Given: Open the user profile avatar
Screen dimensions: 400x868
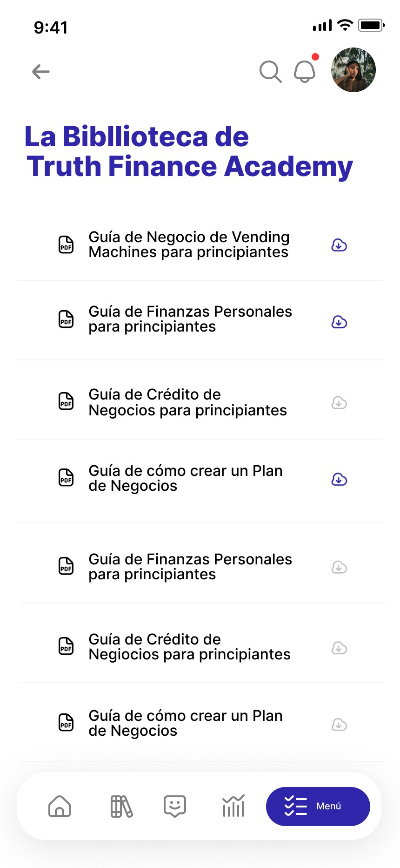Looking at the screenshot, I should click(353, 70).
